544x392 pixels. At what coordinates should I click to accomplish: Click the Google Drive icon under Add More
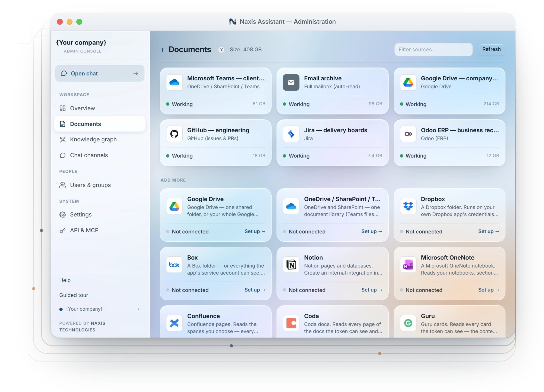coord(174,206)
